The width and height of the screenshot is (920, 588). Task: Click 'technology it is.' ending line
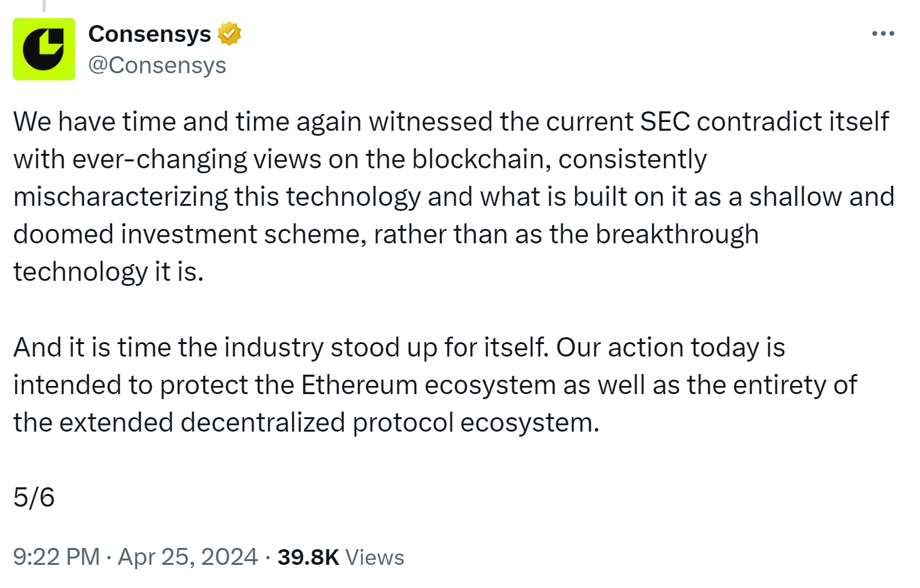(x=108, y=271)
